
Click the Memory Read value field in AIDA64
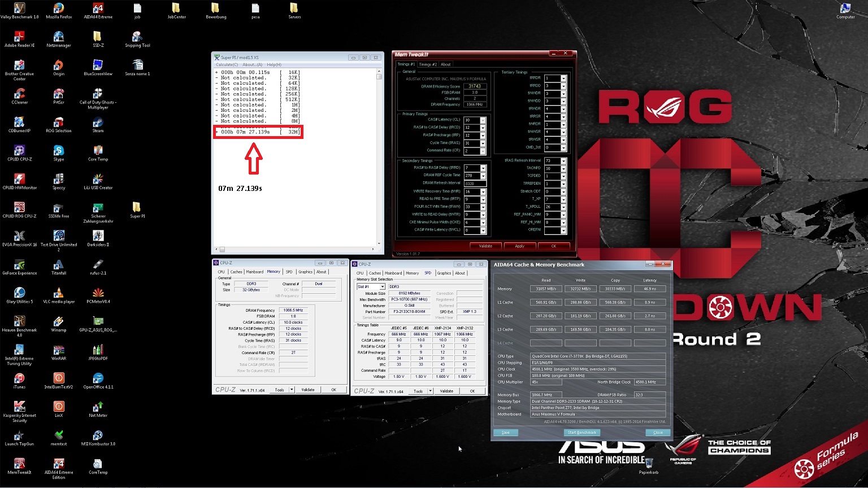coord(546,289)
